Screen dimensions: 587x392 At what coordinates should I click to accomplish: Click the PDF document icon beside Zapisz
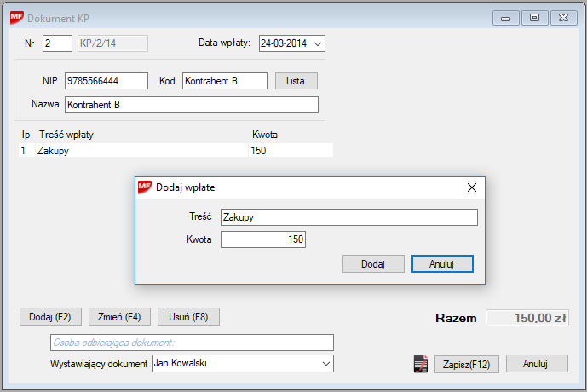pyautogui.click(x=420, y=364)
